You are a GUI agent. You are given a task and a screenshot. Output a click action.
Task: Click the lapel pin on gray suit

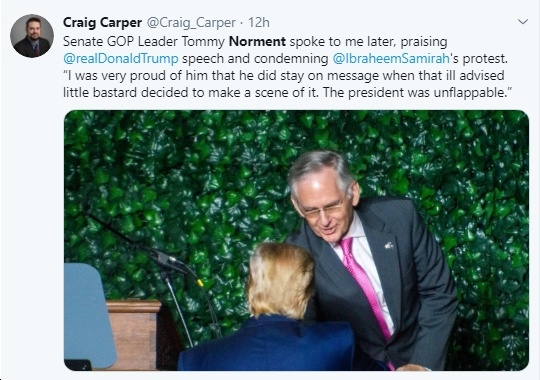tap(389, 246)
